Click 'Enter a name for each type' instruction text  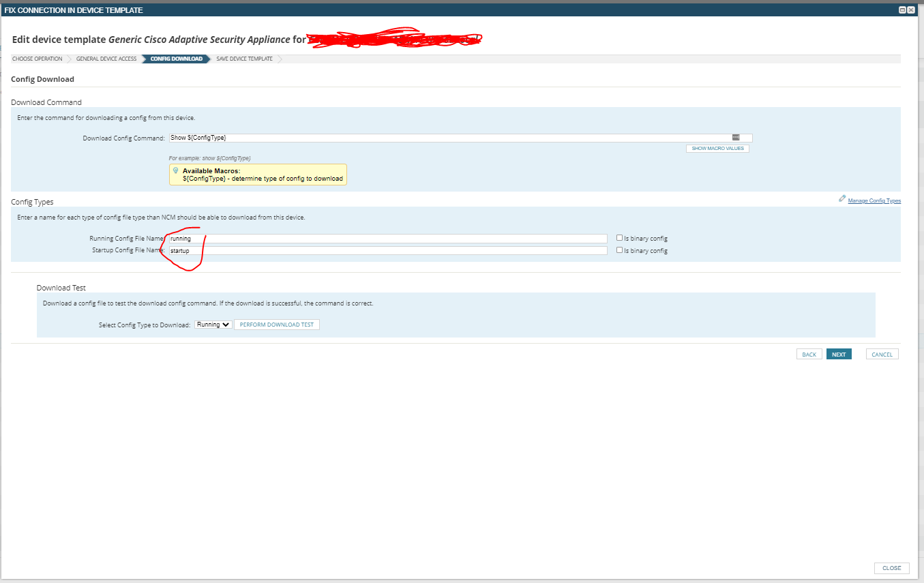pyautogui.click(x=161, y=218)
